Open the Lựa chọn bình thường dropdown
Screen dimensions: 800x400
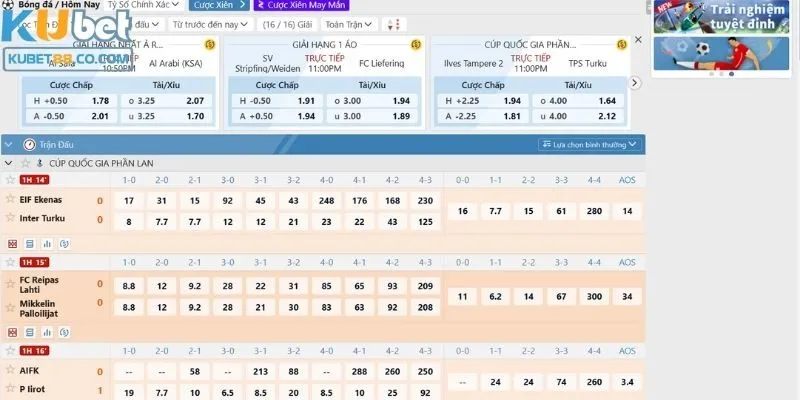[x=586, y=145]
